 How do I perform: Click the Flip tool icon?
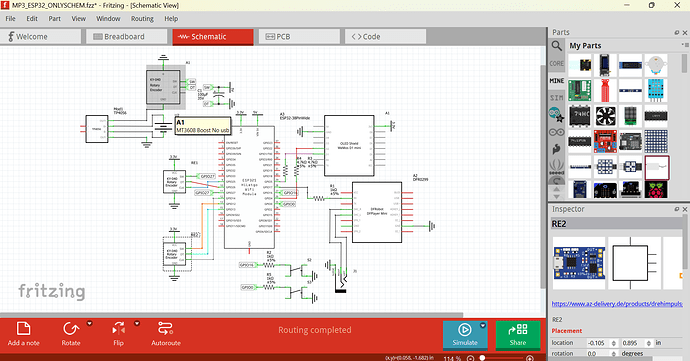[x=118, y=329]
